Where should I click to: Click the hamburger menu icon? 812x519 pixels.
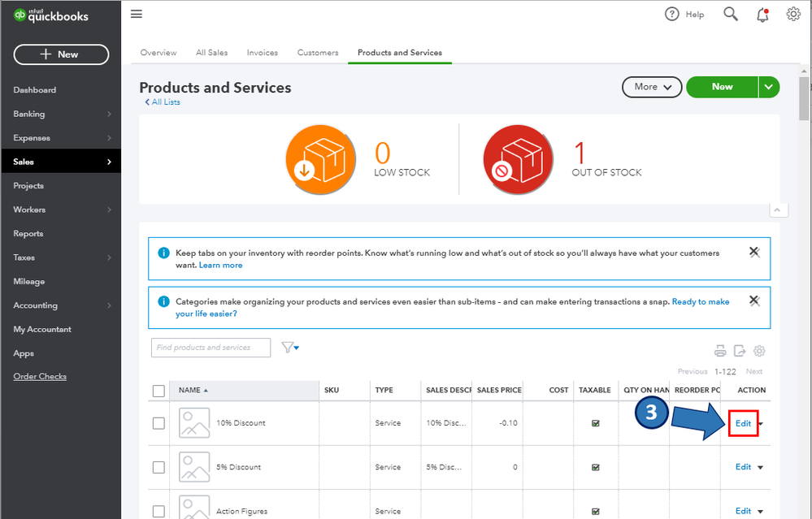click(x=137, y=14)
